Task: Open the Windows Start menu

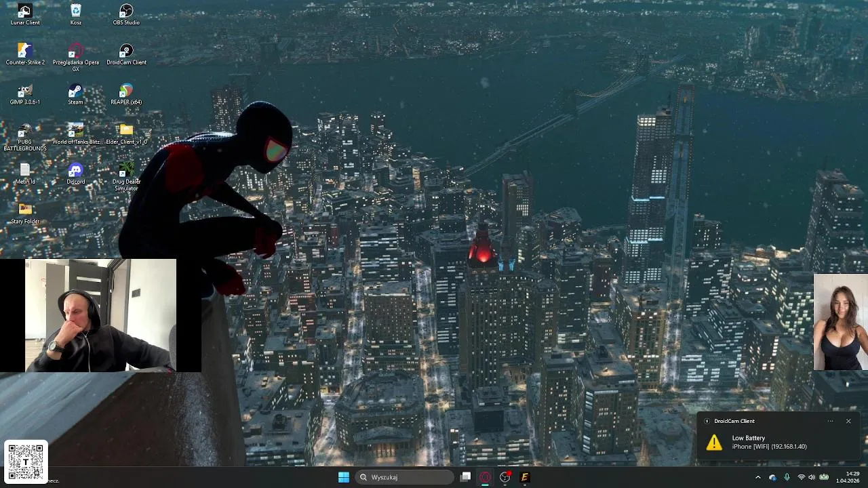Action: tap(344, 477)
